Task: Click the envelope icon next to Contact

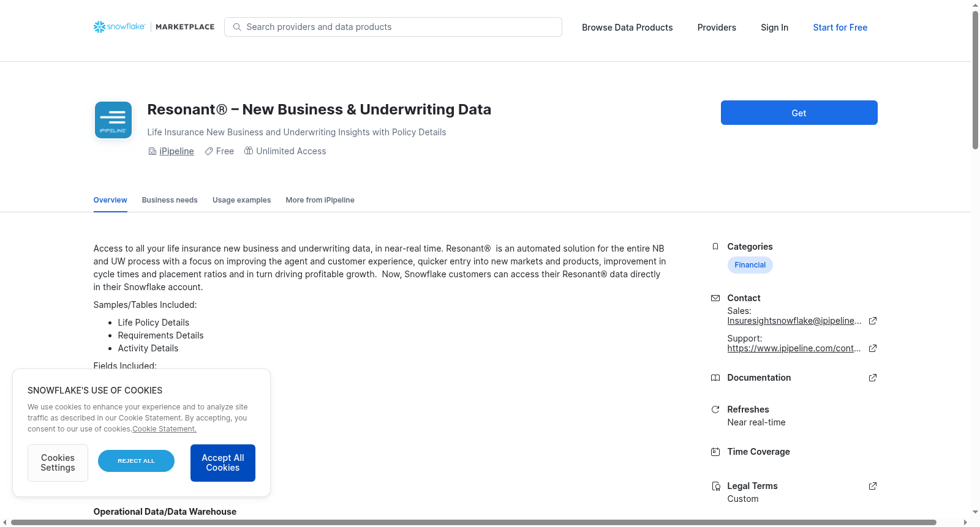Action: (715, 298)
